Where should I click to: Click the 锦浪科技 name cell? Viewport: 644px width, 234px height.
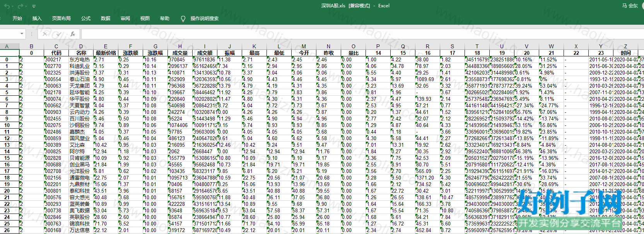pos(81,224)
